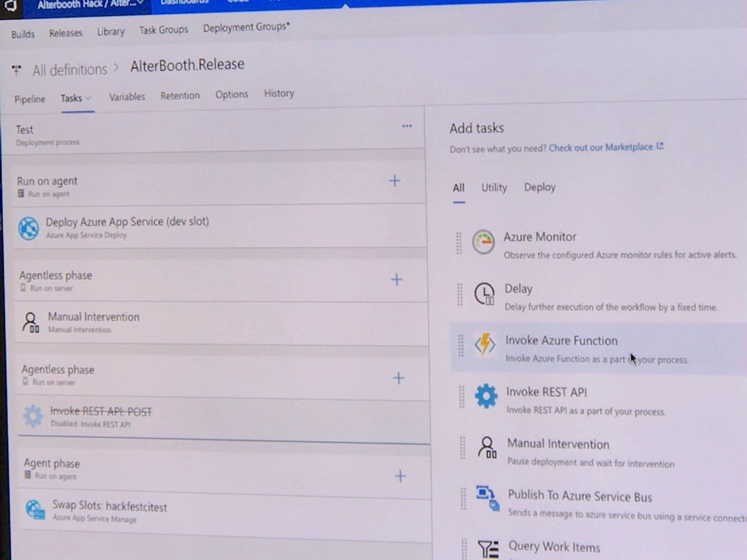747x560 pixels.
Task: Click the Azure Monitor task title
Action: 540,237
